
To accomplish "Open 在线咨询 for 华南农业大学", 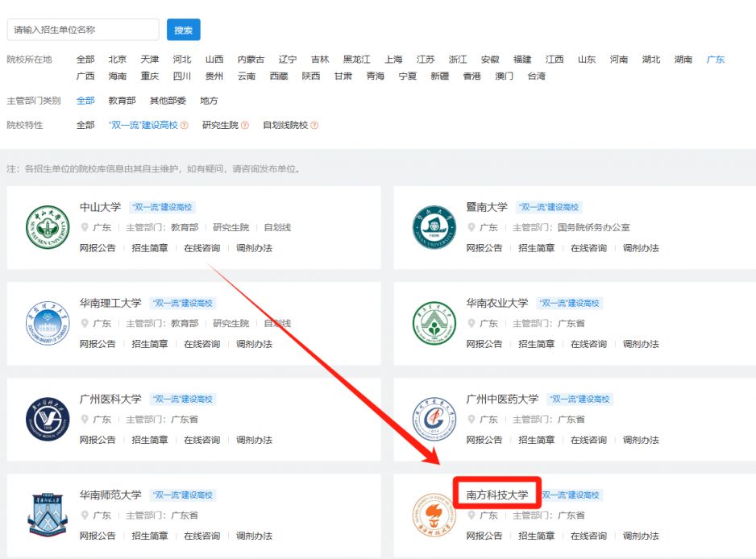I will tap(588, 344).
